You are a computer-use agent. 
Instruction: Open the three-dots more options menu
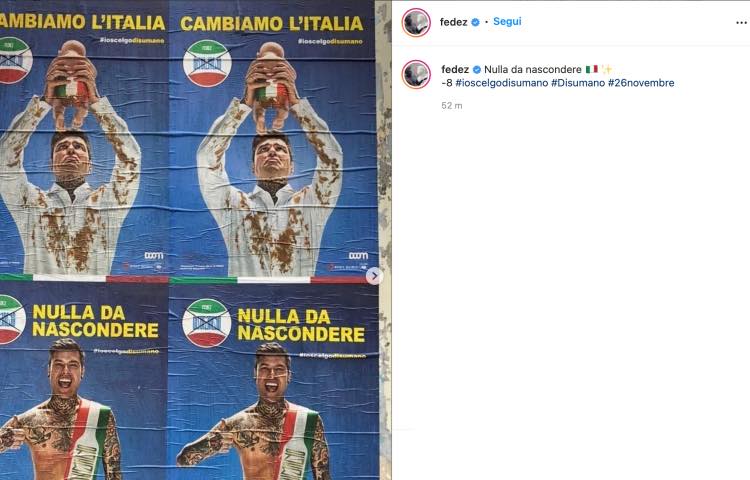[x=741, y=23]
